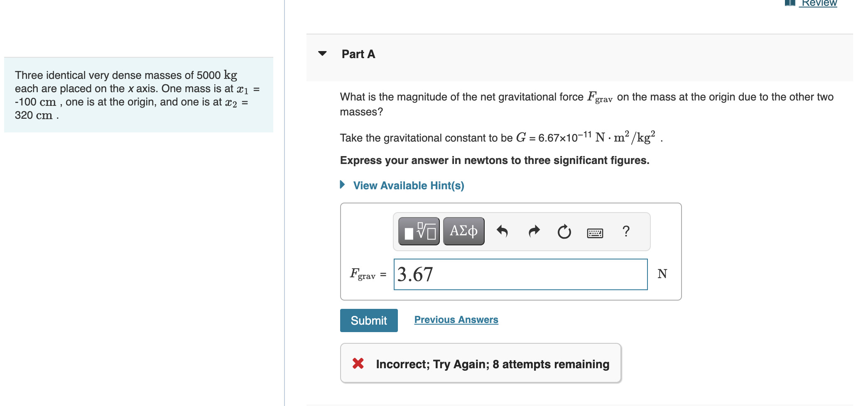Click the question mark help icon
Viewport: 868px width, 406px height.
tap(625, 231)
